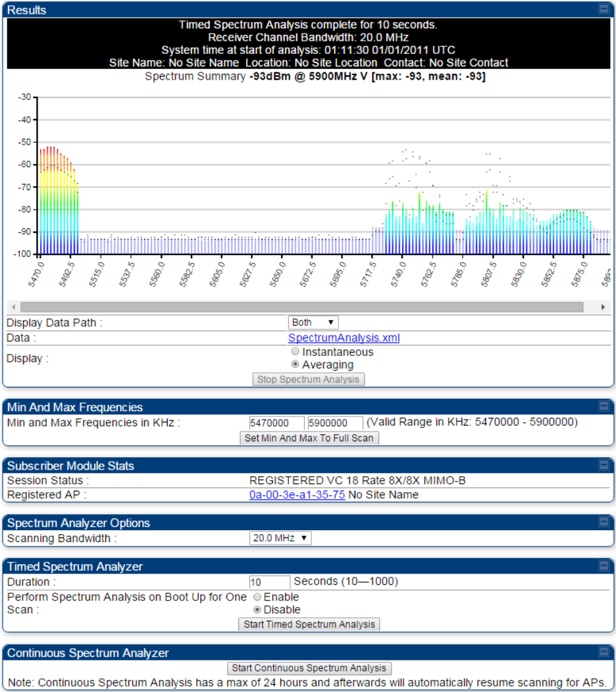
Task: Open the Scanning Bandwidth dropdown
Action: tap(280, 538)
